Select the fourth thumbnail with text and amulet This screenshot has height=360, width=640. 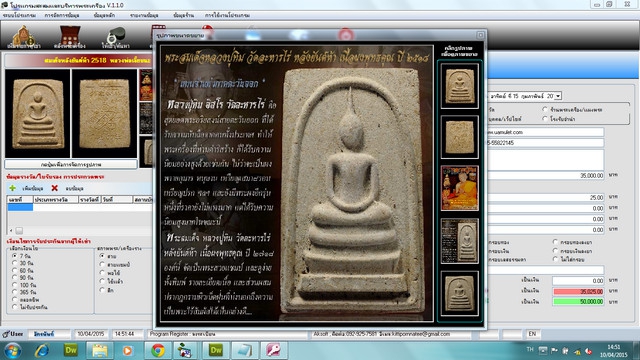coord(459,241)
